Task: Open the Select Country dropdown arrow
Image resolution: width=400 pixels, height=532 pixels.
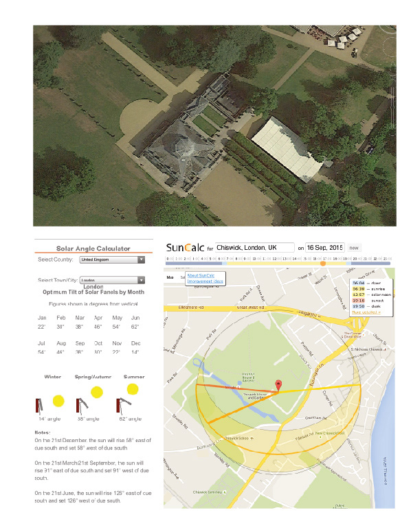Action: (x=142, y=259)
